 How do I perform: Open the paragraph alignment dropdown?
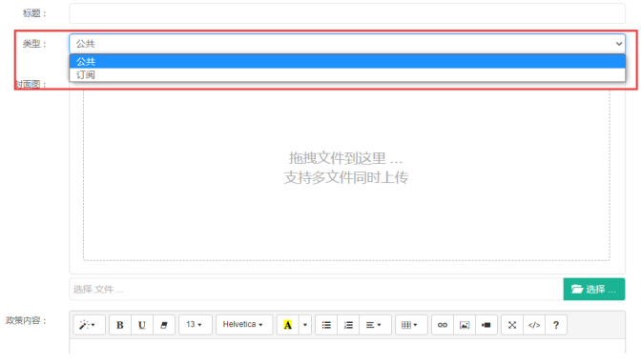375,325
